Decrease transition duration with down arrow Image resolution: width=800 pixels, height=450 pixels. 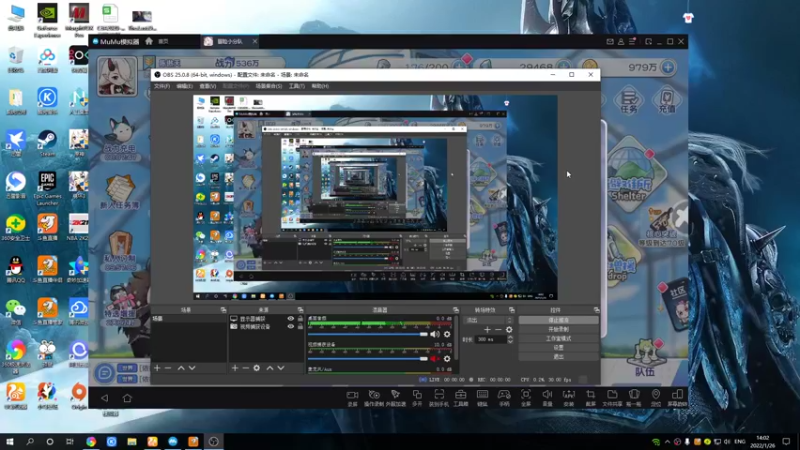click(510, 341)
